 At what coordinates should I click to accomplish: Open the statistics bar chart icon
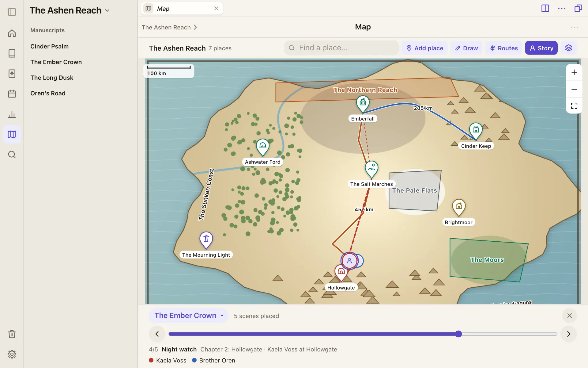[12, 114]
